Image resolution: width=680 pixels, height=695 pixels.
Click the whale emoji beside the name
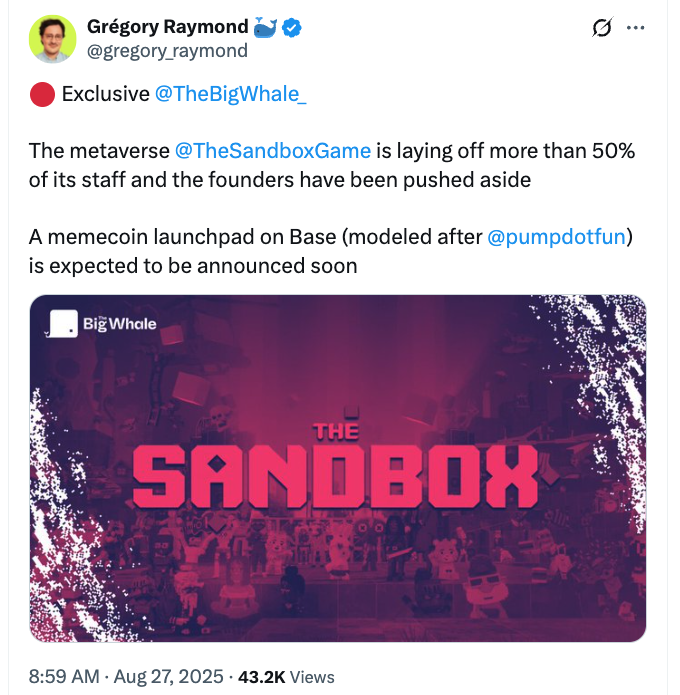coord(263,29)
